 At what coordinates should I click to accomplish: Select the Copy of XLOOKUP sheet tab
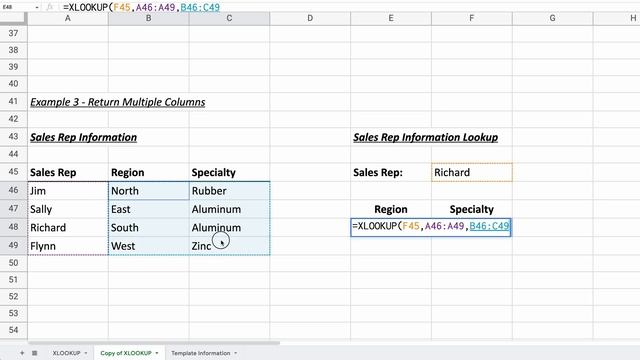click(x=126, y=353)
